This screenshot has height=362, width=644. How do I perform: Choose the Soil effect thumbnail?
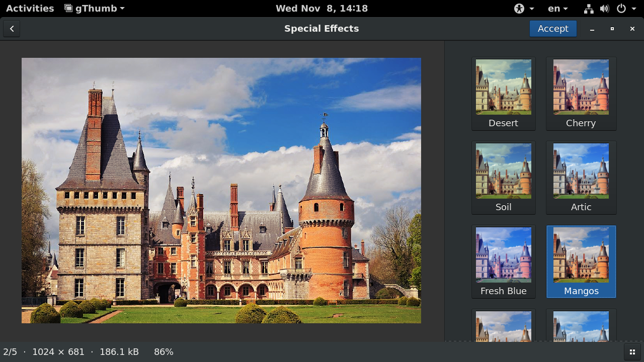(504, 177)
